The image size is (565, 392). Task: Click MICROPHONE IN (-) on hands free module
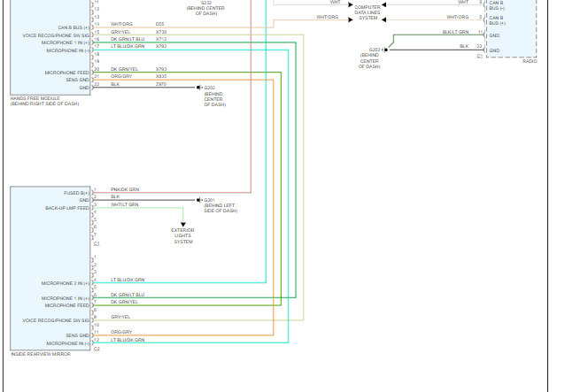tap(67, 50)
